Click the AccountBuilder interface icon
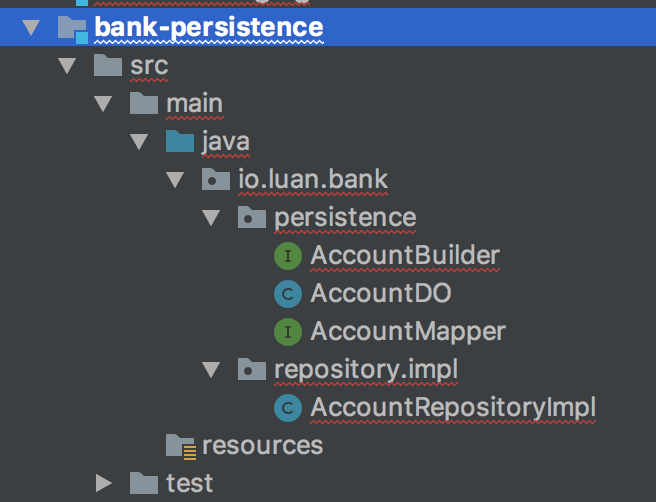The height and width of the screenshot is (502, 656). [288, 256]
